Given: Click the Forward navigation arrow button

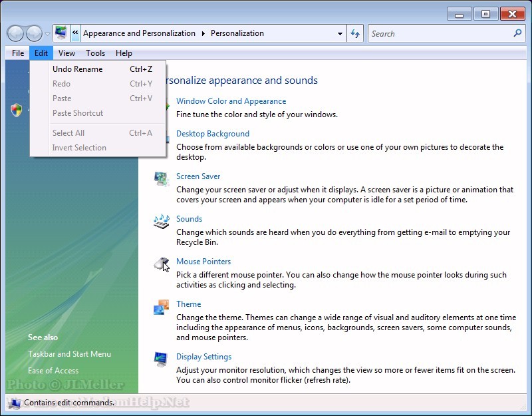Looking at the screenshot, I should [x=34, y=33].
